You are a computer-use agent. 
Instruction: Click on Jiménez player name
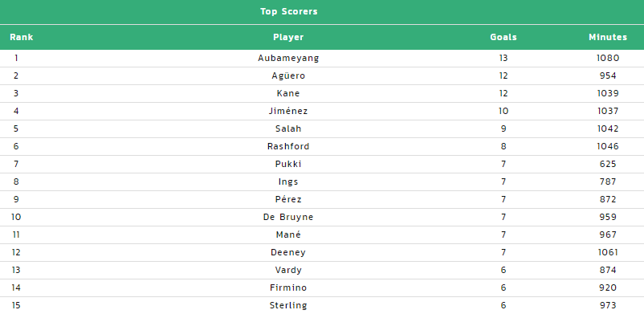pos(288,112)
